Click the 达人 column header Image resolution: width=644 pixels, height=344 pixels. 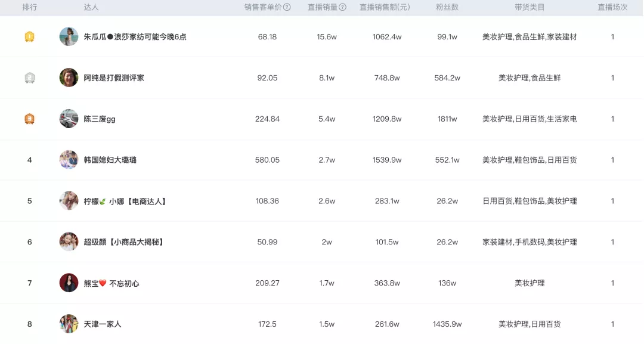91,7
